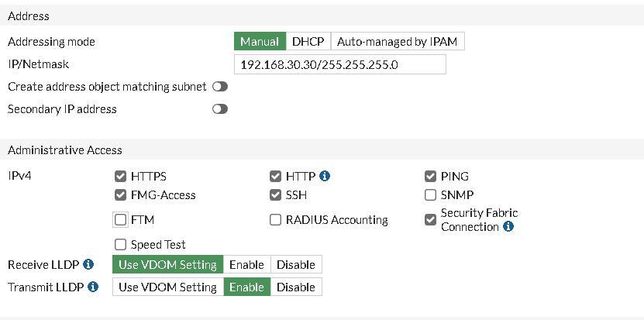The image size is (644, 320).
Task: Uncheck the HTTPS access checkbox
Action: point(120,177)
